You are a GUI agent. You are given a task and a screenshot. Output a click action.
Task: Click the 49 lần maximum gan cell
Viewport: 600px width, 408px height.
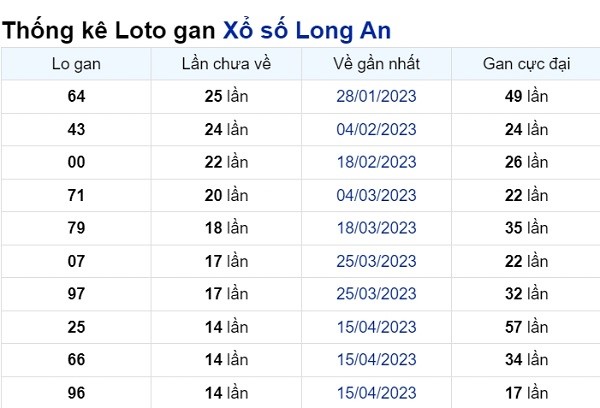click(526, 96)
